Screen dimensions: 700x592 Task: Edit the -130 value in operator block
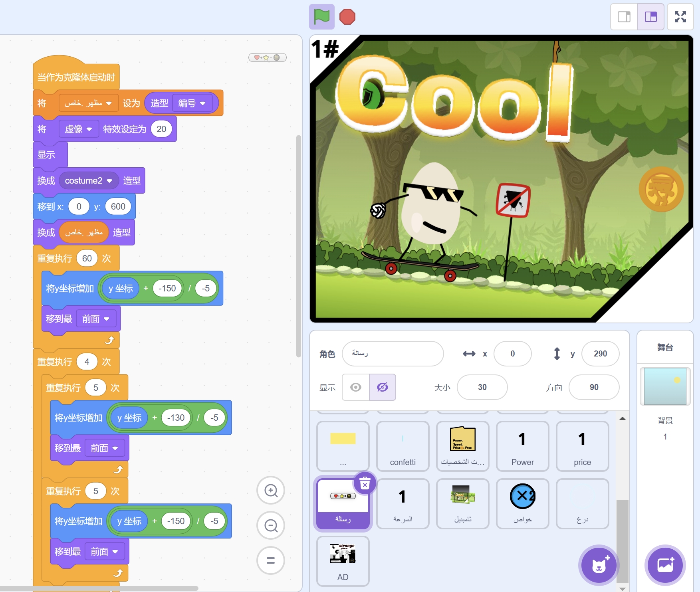[176, 418]
